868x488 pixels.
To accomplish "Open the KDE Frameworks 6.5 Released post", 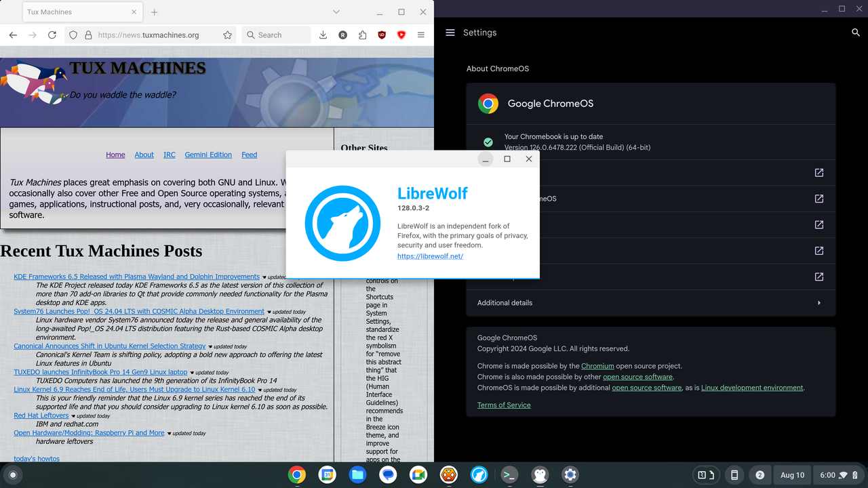I will point(136,277).
